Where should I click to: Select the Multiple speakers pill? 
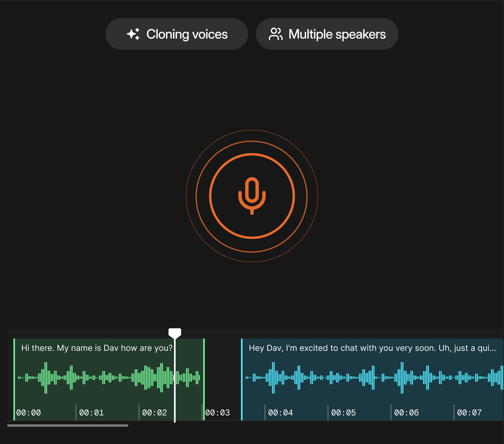pyautogui.click(x=327, y=34)
